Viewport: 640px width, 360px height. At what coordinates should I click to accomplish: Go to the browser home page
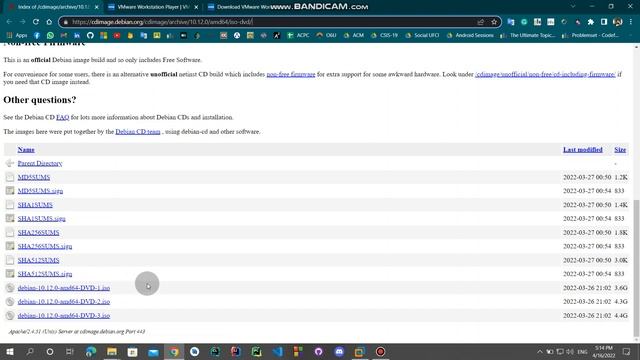49,22
